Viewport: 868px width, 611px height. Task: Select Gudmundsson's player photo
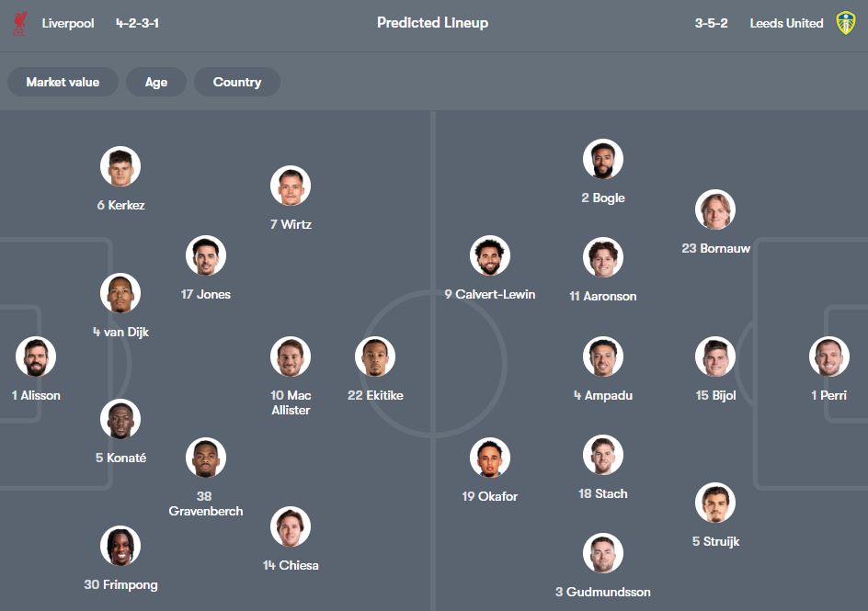(x=602, y=553)
